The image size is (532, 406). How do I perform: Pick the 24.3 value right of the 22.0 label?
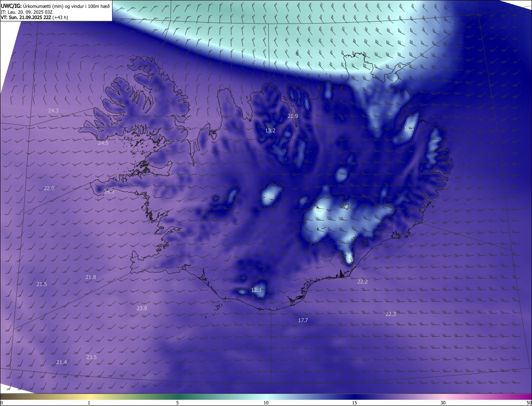109,191
